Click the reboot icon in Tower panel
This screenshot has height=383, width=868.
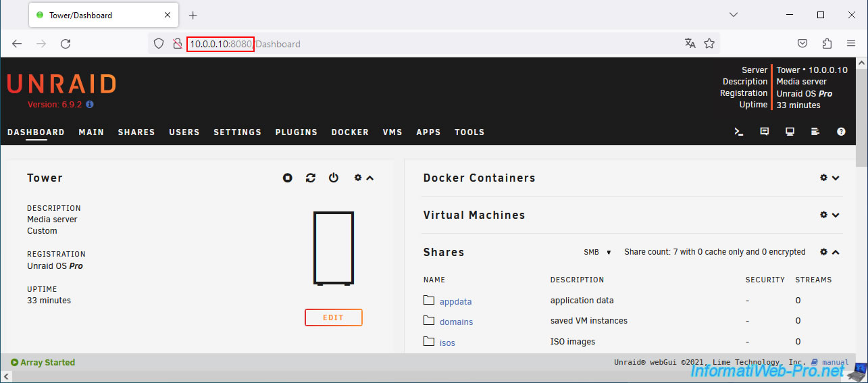coord(311,178)
